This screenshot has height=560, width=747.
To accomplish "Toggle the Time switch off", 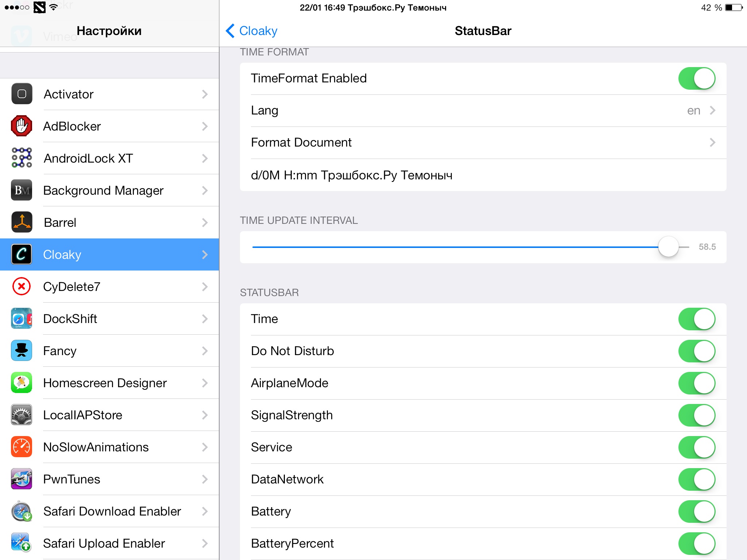I will click(x=697, y=319).
